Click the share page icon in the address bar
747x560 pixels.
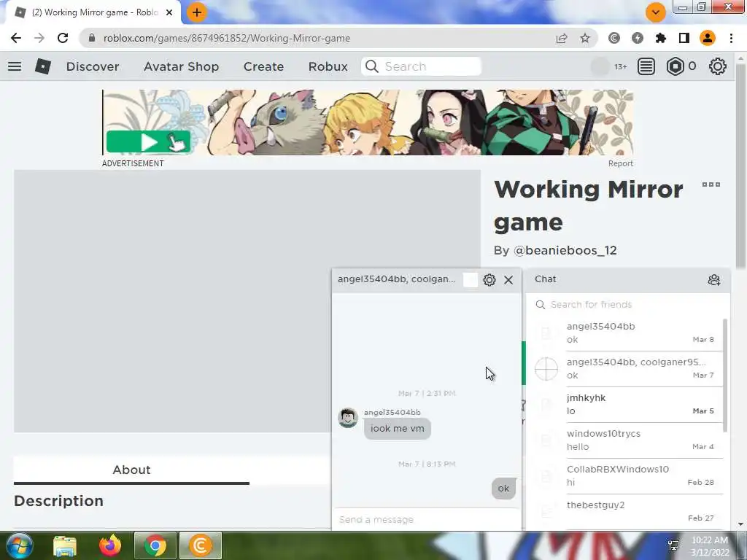[562, 38]
